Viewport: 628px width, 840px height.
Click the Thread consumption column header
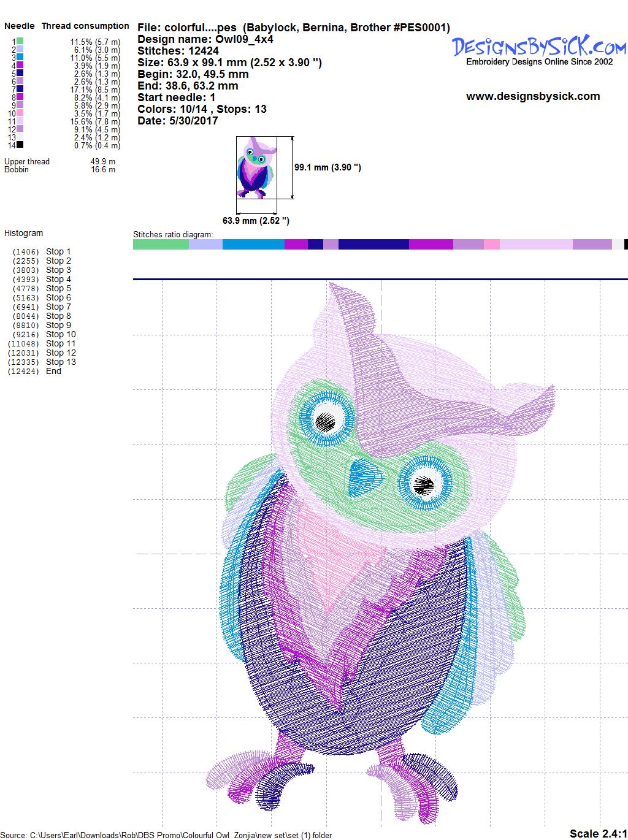tap(85, 26)
